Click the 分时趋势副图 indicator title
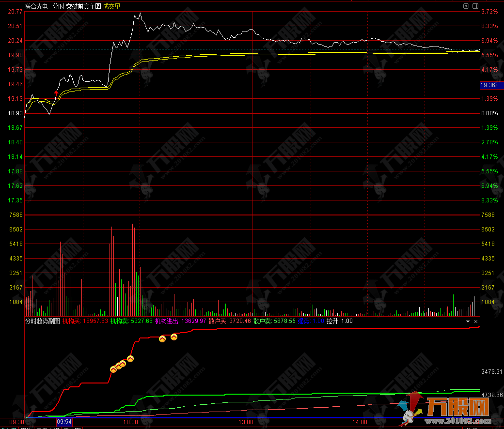The image size is (504, 429). point(43,321)
